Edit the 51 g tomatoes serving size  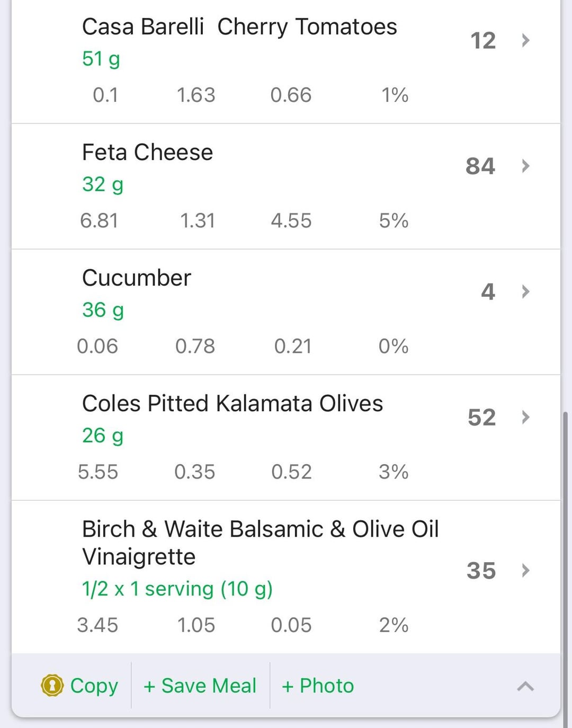point(101,59)
